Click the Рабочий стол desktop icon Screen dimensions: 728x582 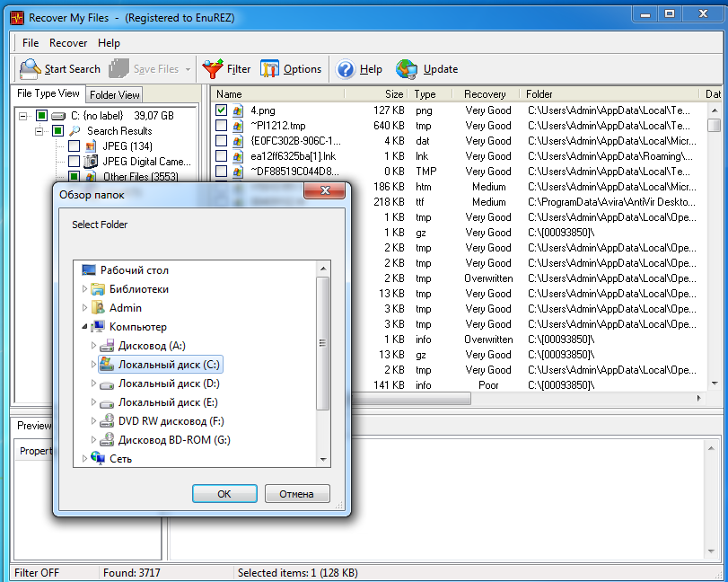(x=89, y=269)
